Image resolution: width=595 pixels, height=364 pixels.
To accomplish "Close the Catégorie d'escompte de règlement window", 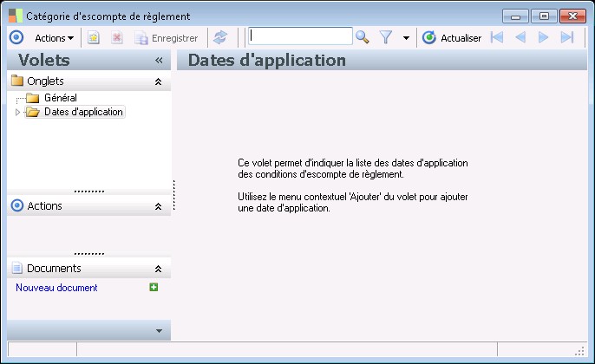I will point(572,16).
